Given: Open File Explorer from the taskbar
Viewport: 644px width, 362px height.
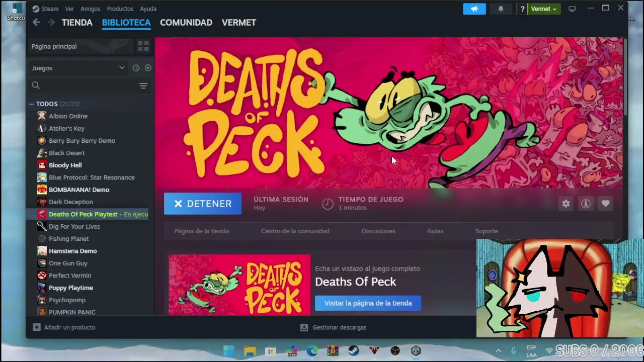Looking at the screenshot, I should (x=250, y=350).
